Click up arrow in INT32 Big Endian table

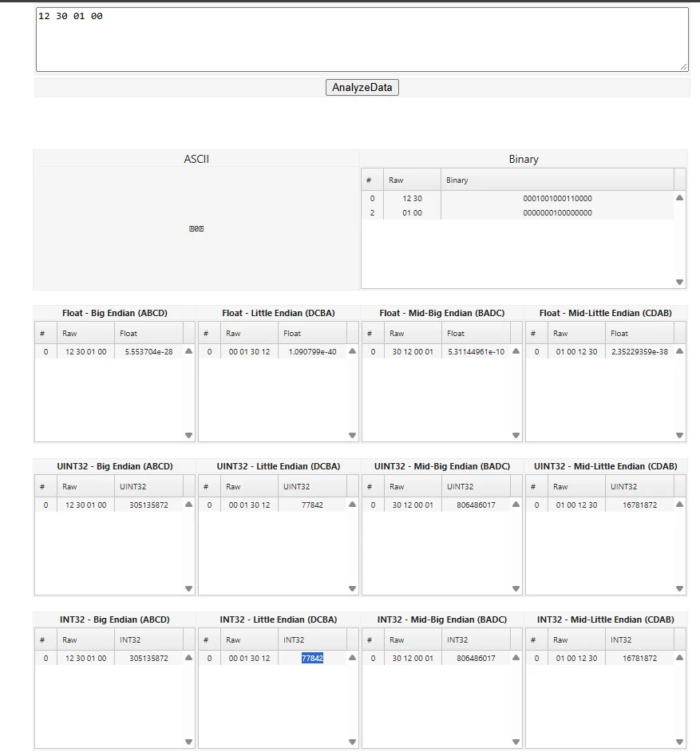click(188, 658)
